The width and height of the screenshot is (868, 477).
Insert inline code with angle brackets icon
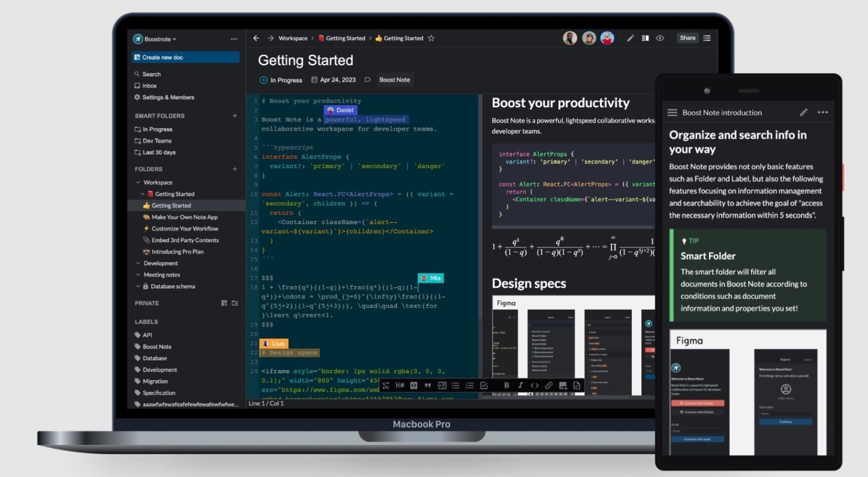click(534, 385)
